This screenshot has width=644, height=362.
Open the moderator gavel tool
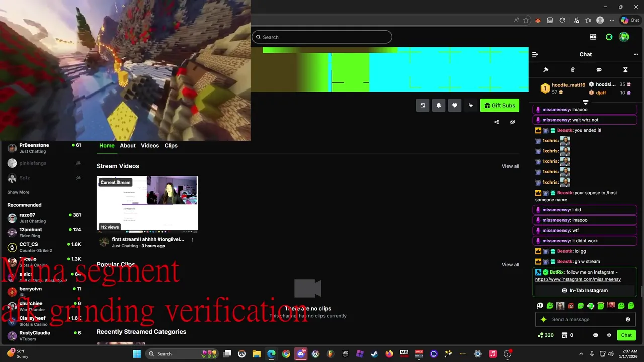(x=546, y=70)
